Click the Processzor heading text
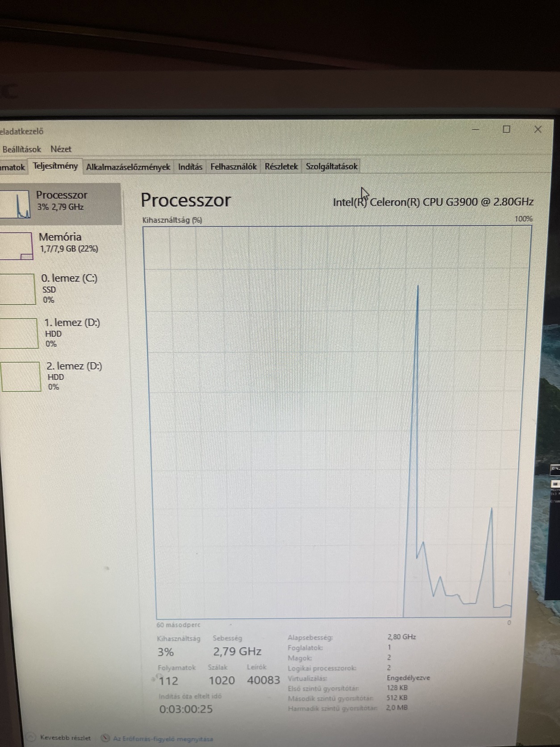560x747 pixels. 186,200
